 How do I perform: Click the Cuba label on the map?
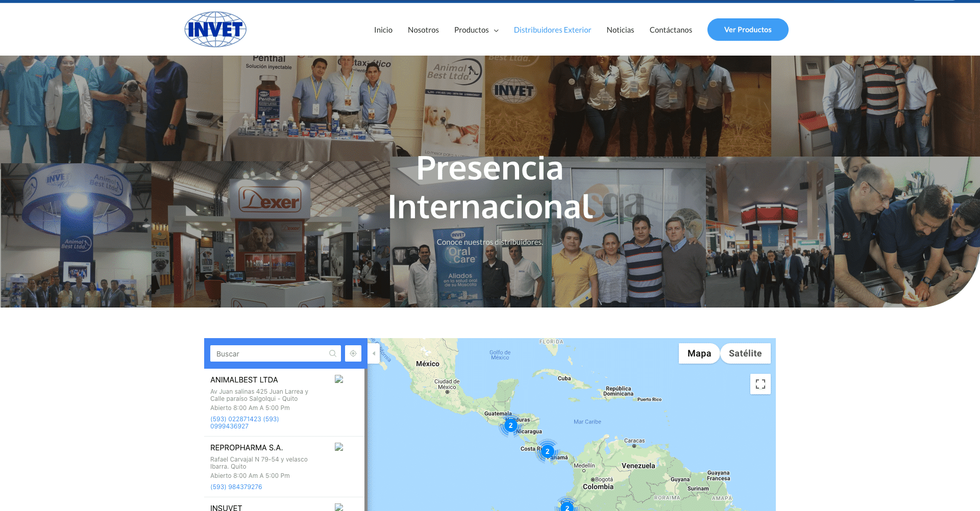tap(564, 378)
